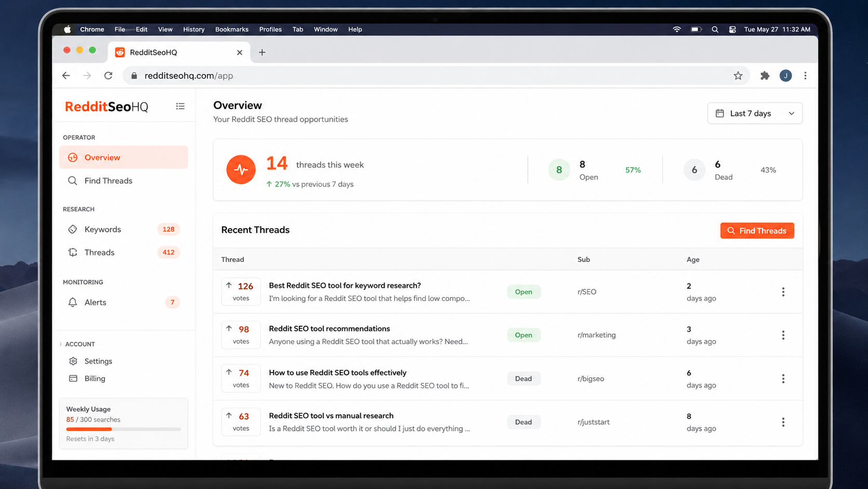This screenshot has width=868, height=489.
Task: Open the Apple menu
Action: pos(67,30)
